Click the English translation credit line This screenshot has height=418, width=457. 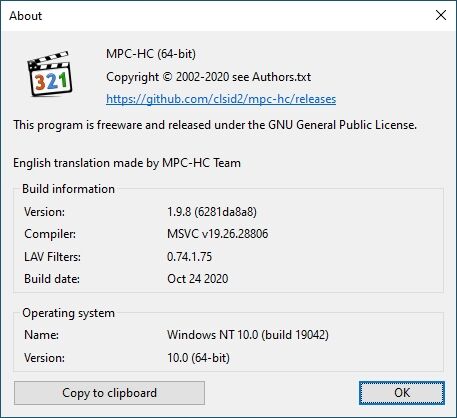tap(127, 163)
